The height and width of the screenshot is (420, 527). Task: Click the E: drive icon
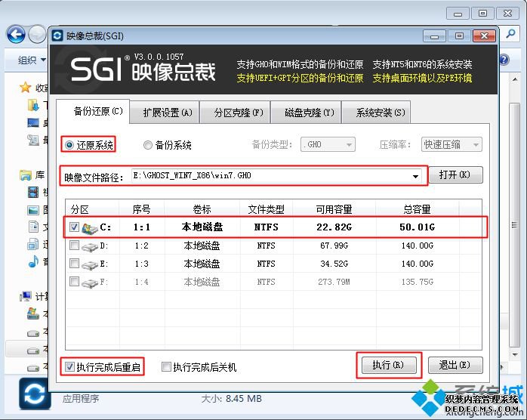90,265
